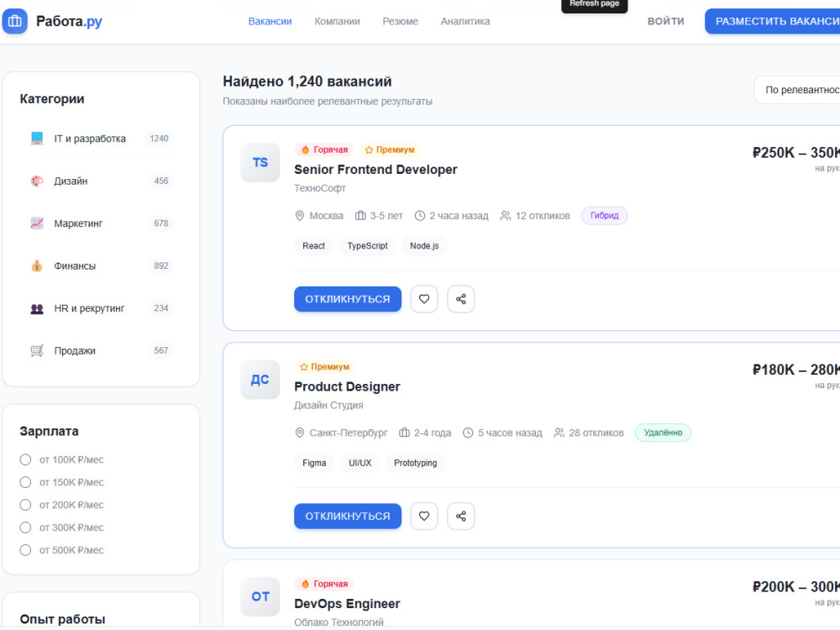The image size is (840, 630).
Task: Click ОТКЛИКНУТЬСЯ for Product Designer
Action: (348, 516)
